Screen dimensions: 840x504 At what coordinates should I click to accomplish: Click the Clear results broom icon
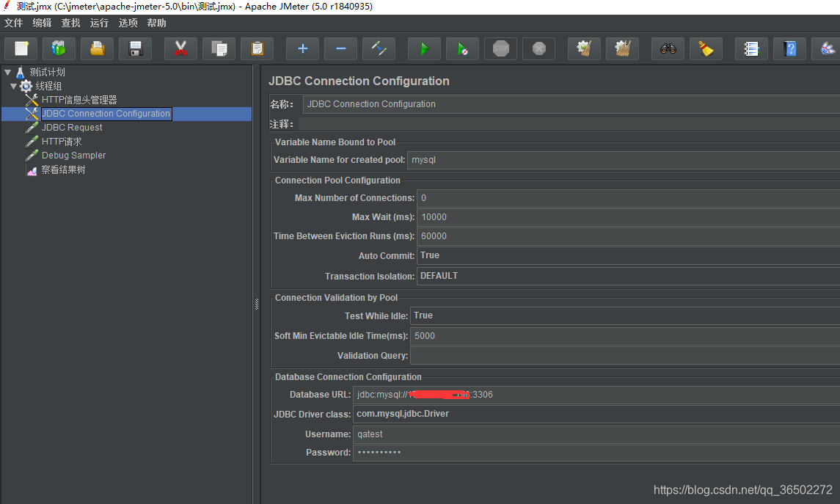[x=585, y=48]
